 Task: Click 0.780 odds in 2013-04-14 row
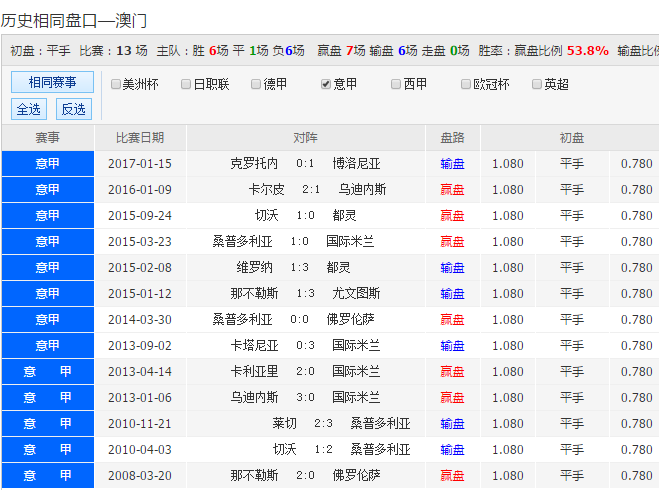click(637, 371)
